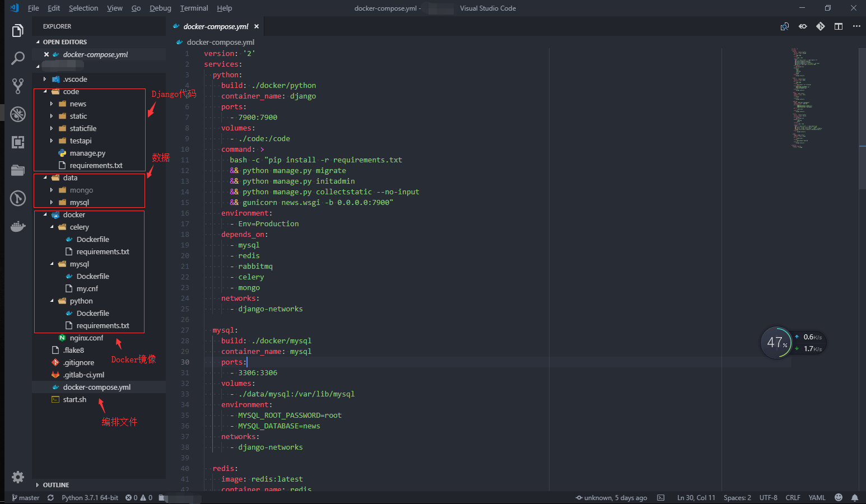This screenshot has height=504, width=866.
Task: Click the master branch indicator
Action: [25, 498]
